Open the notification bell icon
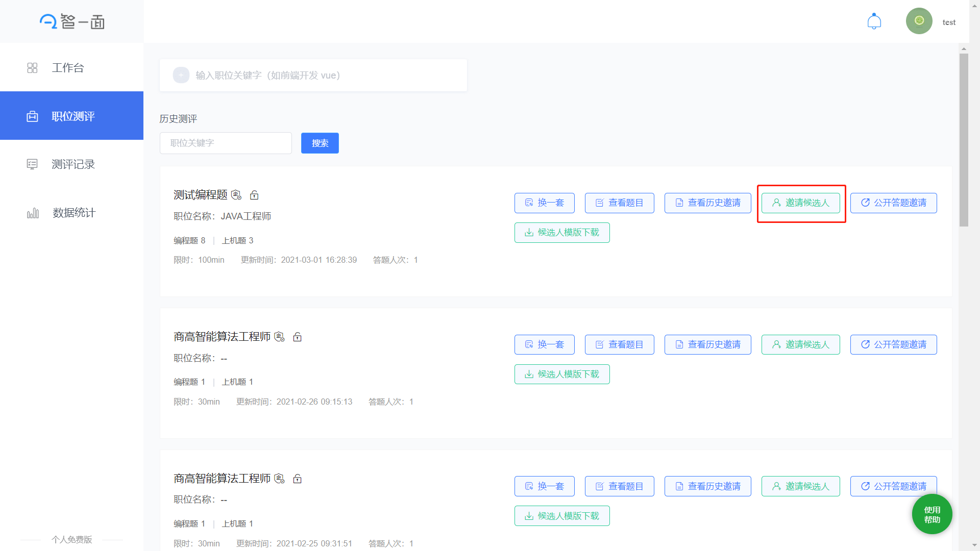Screen dimensions: 980x551 click(x=874, y=21)
